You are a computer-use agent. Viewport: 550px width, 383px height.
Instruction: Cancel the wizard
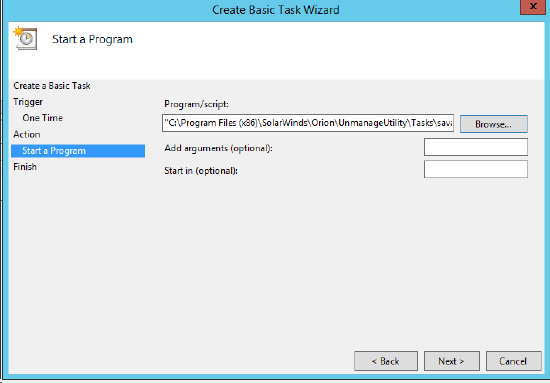514,361
